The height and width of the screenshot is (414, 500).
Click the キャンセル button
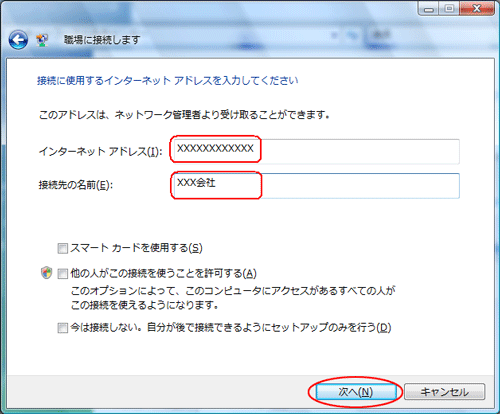coord(445,392)
